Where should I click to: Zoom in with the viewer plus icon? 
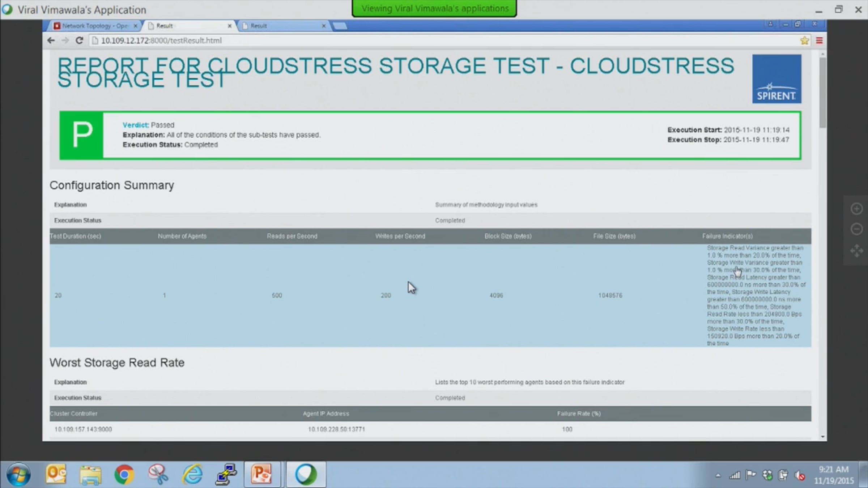point(856,209)
